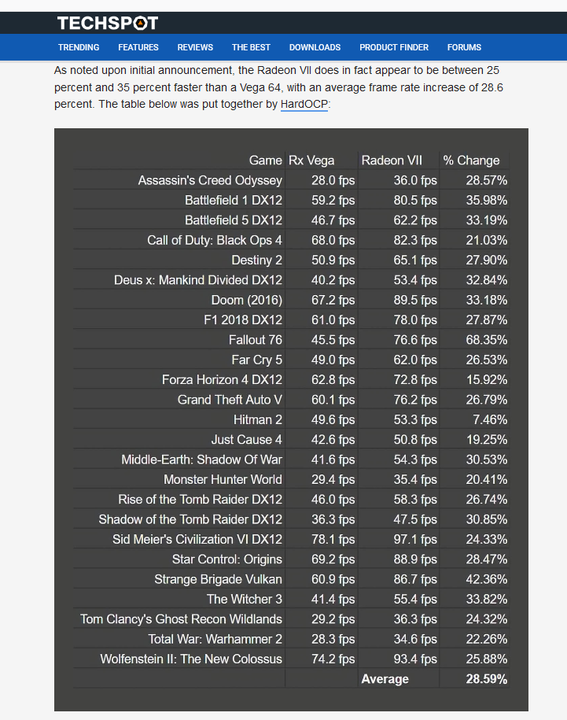Screen dimensions: 567x720
Task: Select the Fallout 76 row name
Action: pyautogui.click(x=255, y=340)
